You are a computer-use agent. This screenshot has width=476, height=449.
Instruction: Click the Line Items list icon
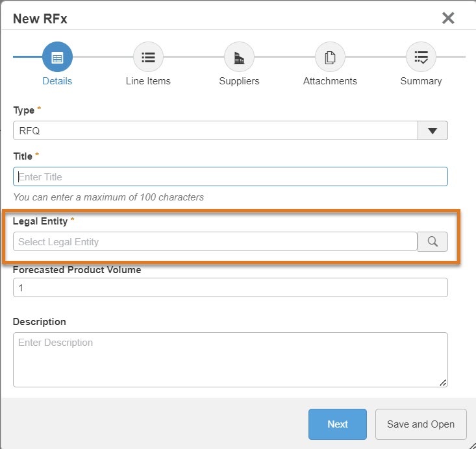tap(148, 57)
